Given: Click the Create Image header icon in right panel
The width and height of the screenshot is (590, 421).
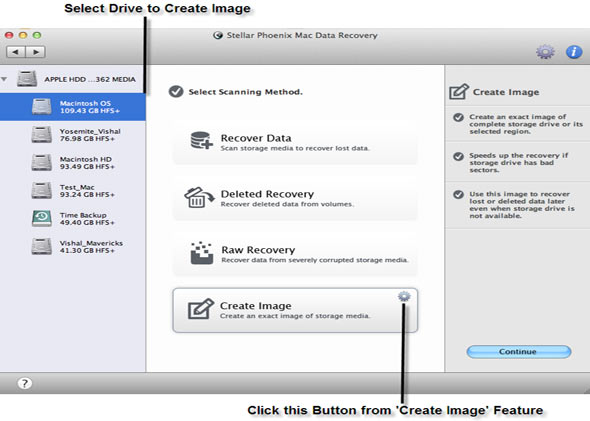Looking at the screenshot, I should [459, 92].
